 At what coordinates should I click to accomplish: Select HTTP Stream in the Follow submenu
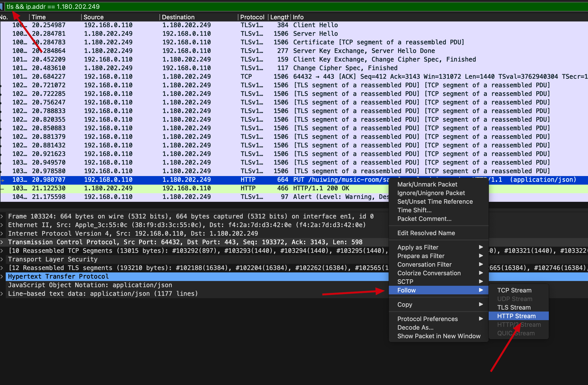(516, 316)
